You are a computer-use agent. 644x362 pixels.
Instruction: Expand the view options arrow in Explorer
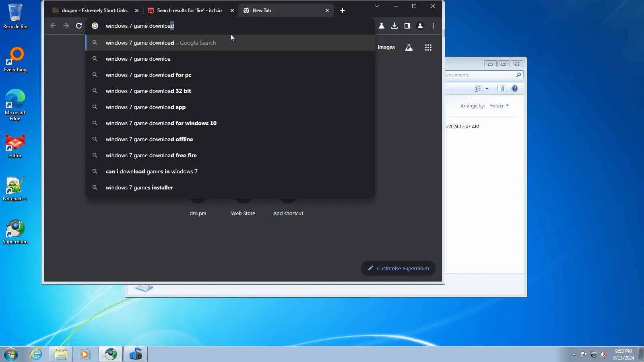coord(487,88)
